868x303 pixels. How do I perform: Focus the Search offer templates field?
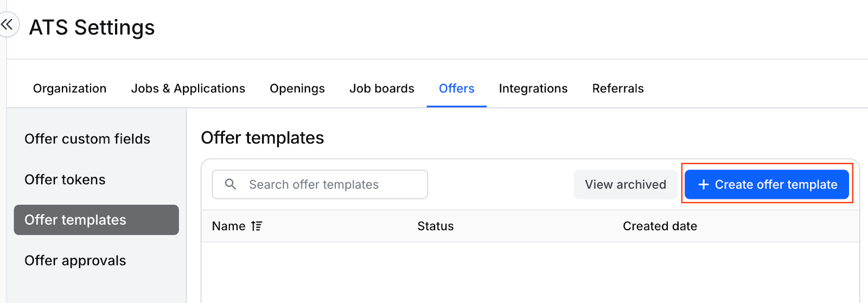[320, 185]
